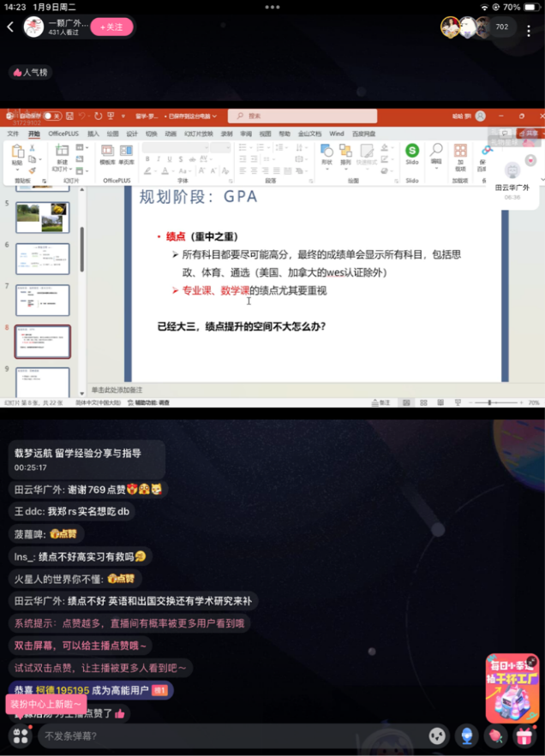Screen dimensions: 545x756
Task: Open the four-dot more functions menu icon
Action: pos(21,735)
